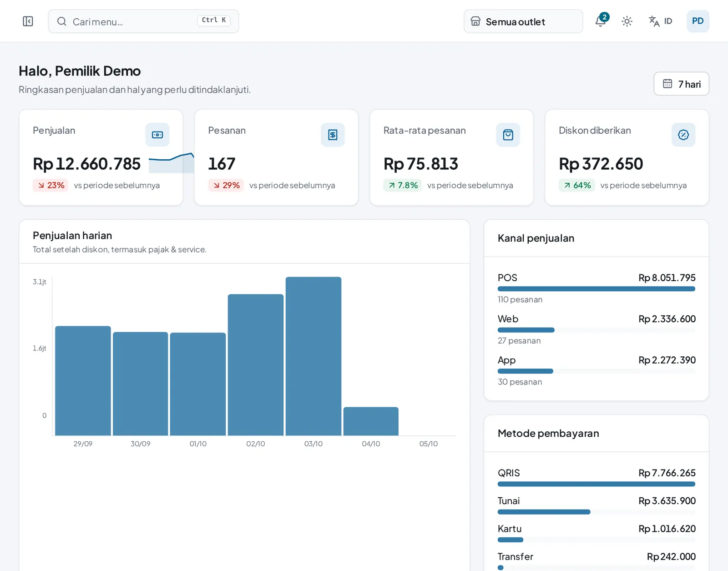Collapse the sidebar panel icon

[x=28, y=21]
